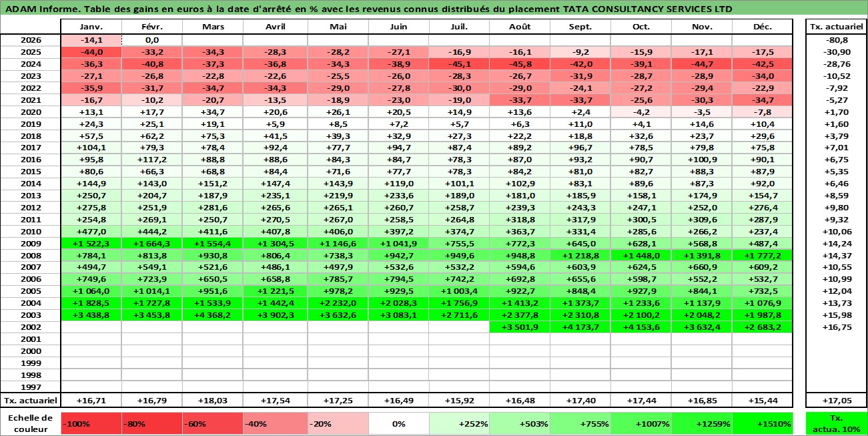Click the 'Déc.' column header
Viewport: 868px width, 436px height.
pos(763,27)
